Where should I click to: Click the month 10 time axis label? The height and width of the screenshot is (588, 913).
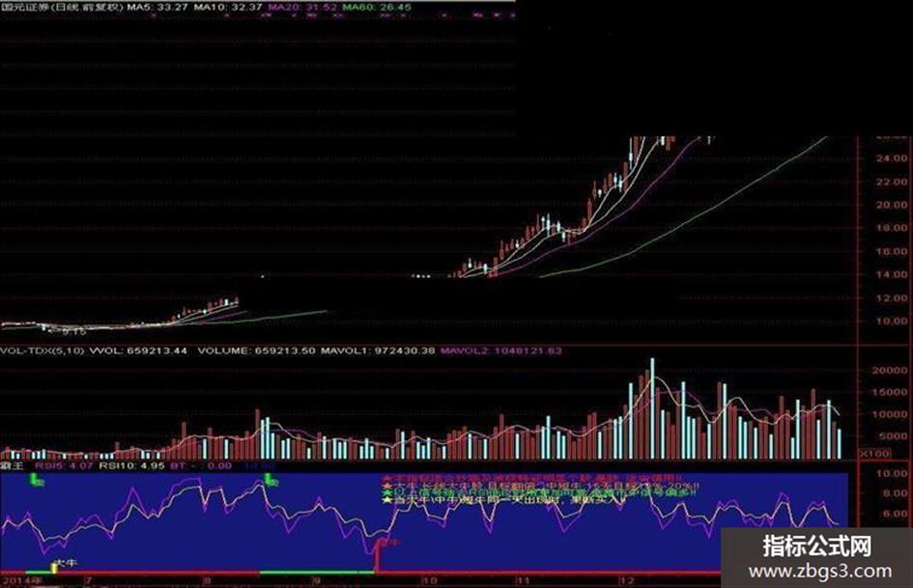click(430, 581)
